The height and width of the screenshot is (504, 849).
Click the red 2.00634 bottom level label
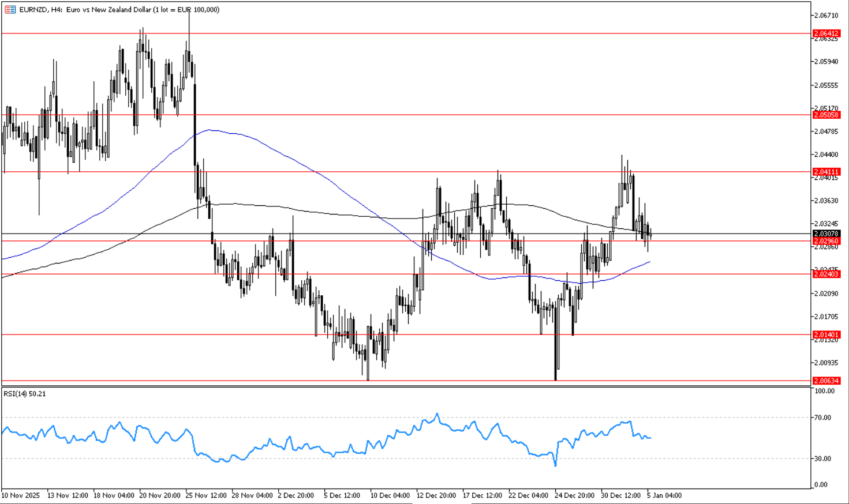826,381
